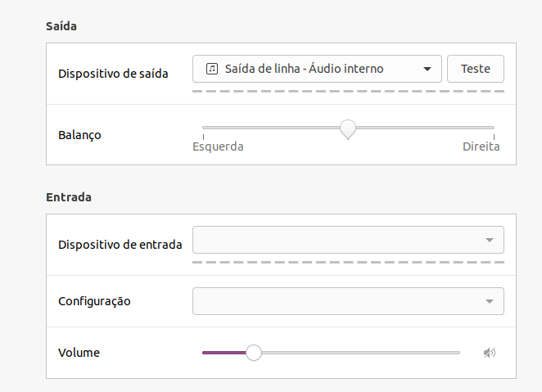The height and width of the screenshot is (392, 542).
Task: Click the Teste button
Action: click(476, 69)
